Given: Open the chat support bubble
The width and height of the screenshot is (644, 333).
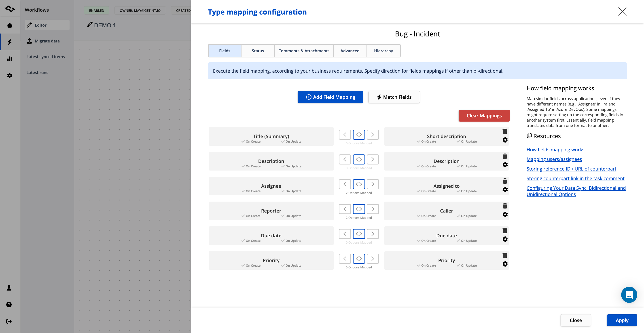Looking at the screenshot, I should (629, 295).
